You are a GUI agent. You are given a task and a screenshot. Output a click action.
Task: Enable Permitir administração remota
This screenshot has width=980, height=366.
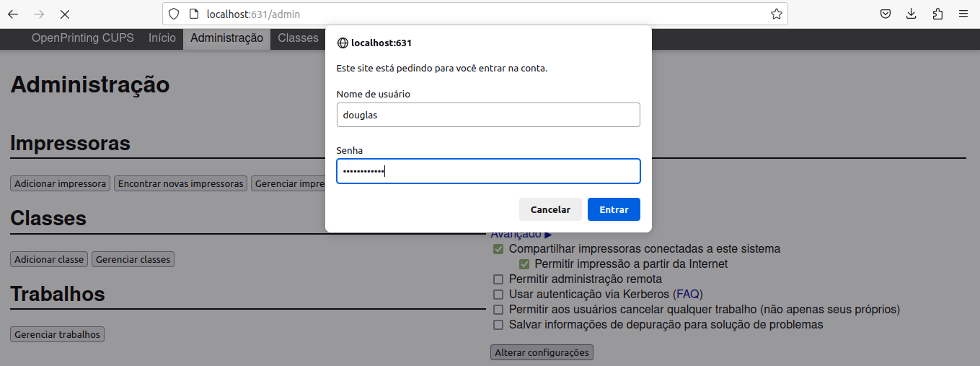[x=498, y=279]
